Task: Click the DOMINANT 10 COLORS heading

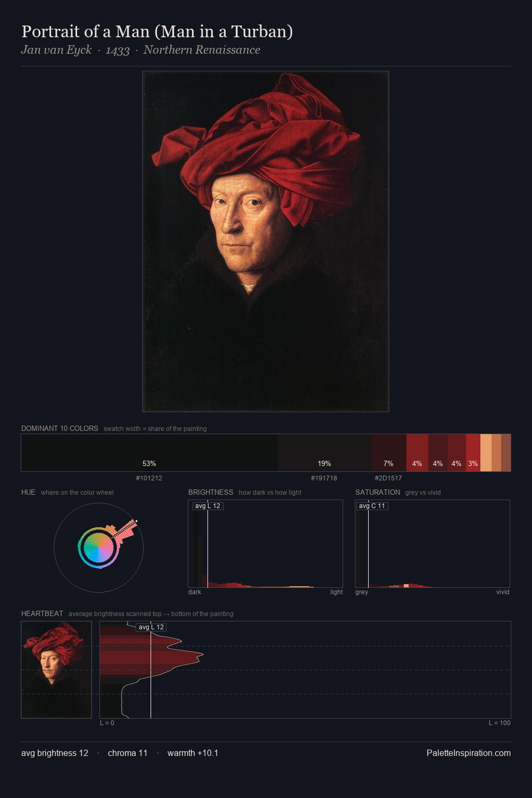Action: point(60,428)
